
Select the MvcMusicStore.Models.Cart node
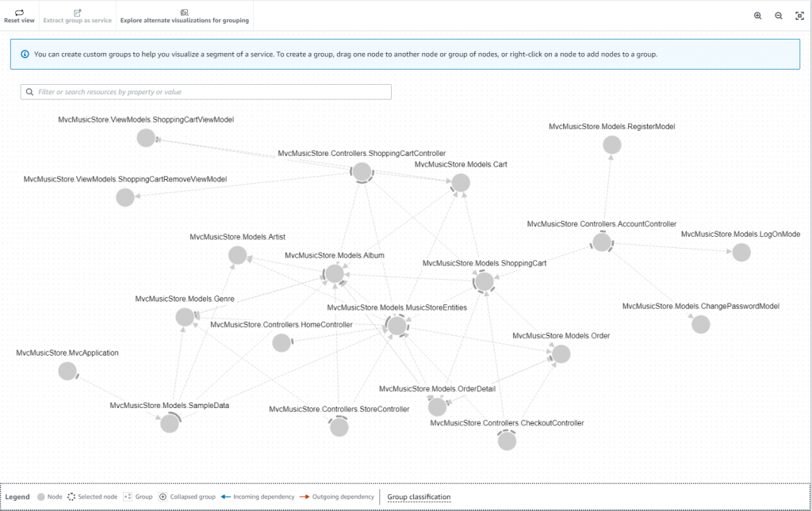(x=460, y=182)
